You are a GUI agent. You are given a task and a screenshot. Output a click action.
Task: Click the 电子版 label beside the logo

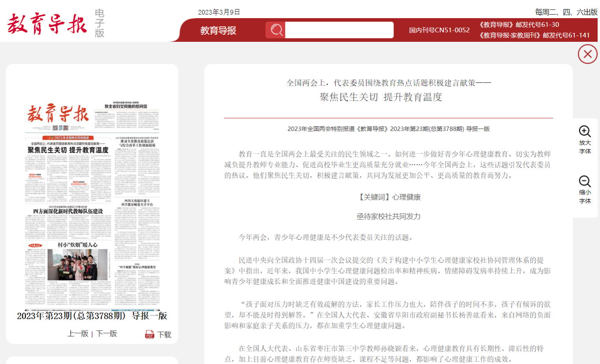coord(99,24)
